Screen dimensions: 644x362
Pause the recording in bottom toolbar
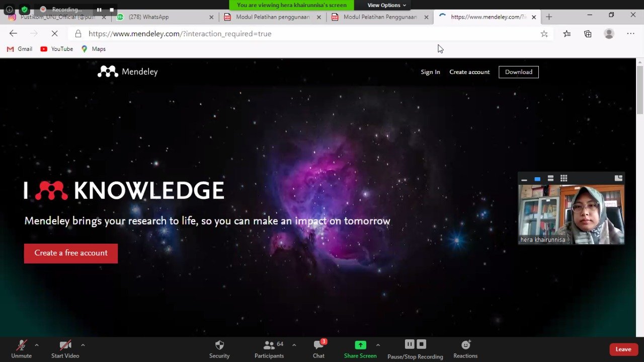[x=410, y=344]
